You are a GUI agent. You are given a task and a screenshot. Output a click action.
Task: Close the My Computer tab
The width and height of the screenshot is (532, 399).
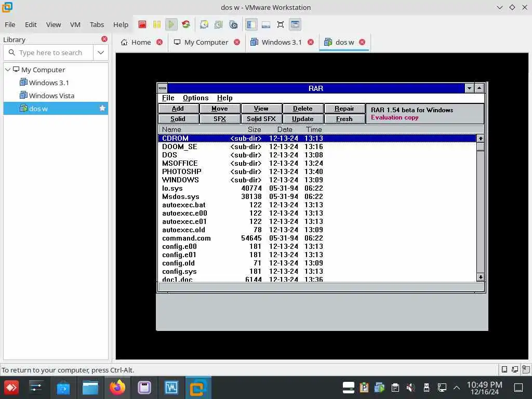[x=237, y=42]
